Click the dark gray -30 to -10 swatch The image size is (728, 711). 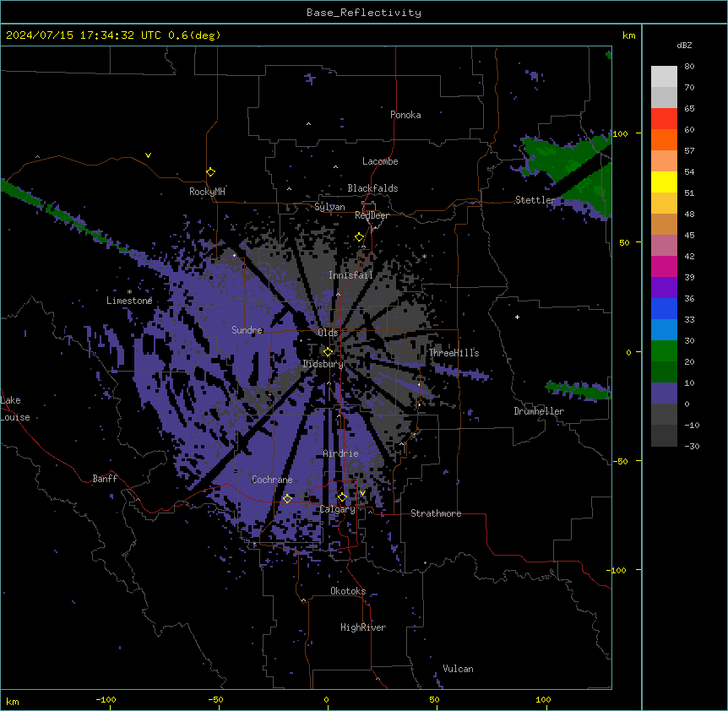click(664, 436)
